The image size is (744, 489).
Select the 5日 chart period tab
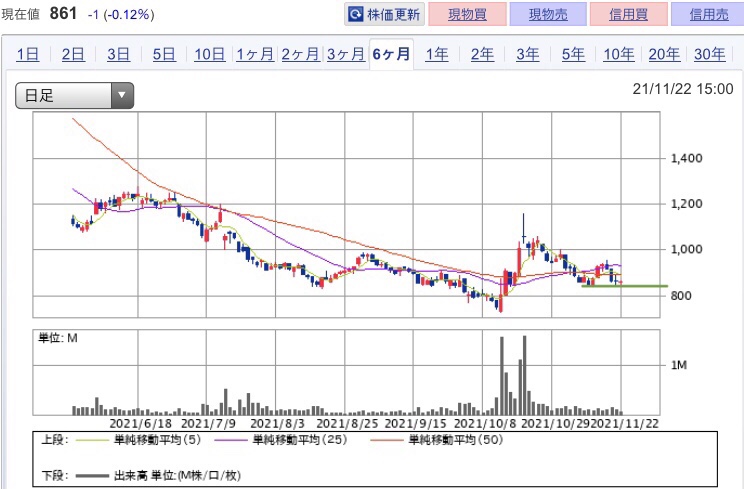point(164,55)
